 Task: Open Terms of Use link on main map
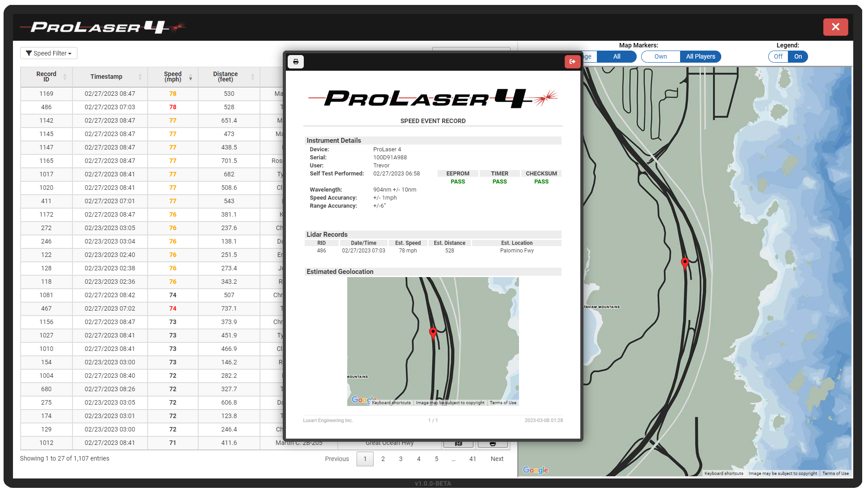coord(835,474)
